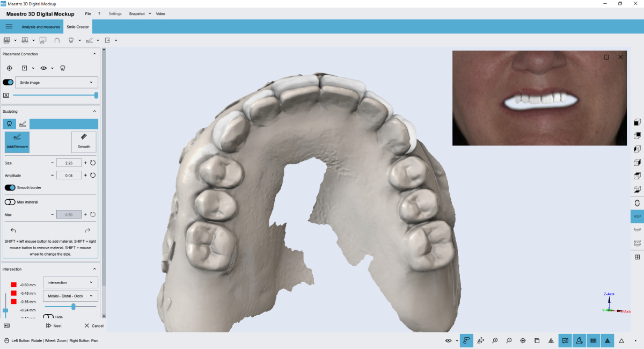
Task: Open the hamburger menu
Action: click(x=9, y=26)
